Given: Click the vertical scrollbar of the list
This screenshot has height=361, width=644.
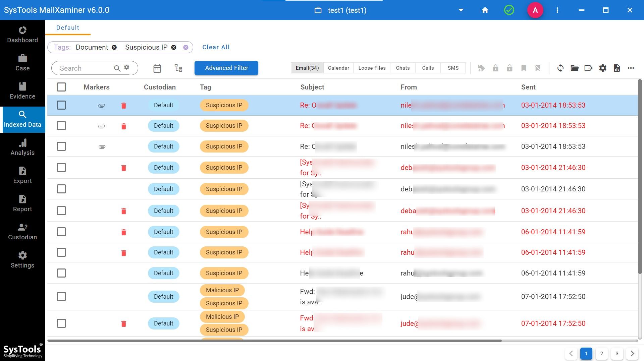Looking at the screenshot, I should pyautogui.click(x=640, y=176).
